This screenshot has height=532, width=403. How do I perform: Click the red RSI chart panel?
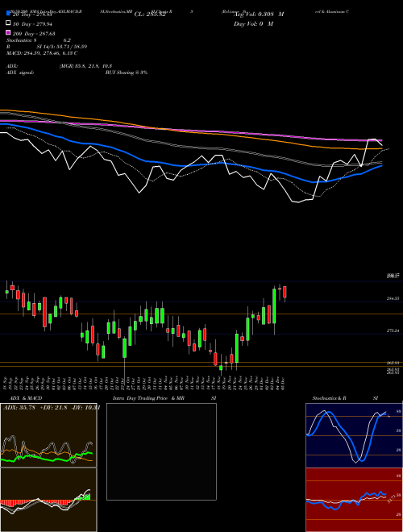point(354,500)
